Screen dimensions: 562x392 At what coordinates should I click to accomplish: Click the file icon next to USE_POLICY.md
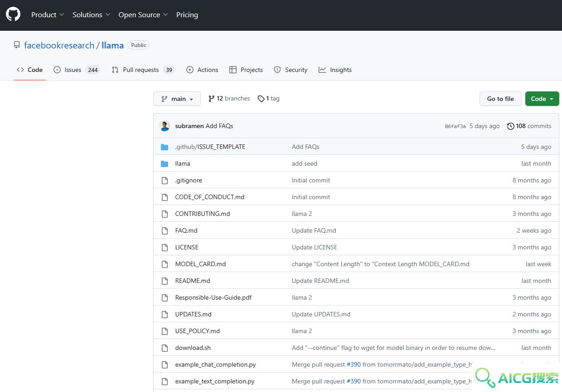165,331
